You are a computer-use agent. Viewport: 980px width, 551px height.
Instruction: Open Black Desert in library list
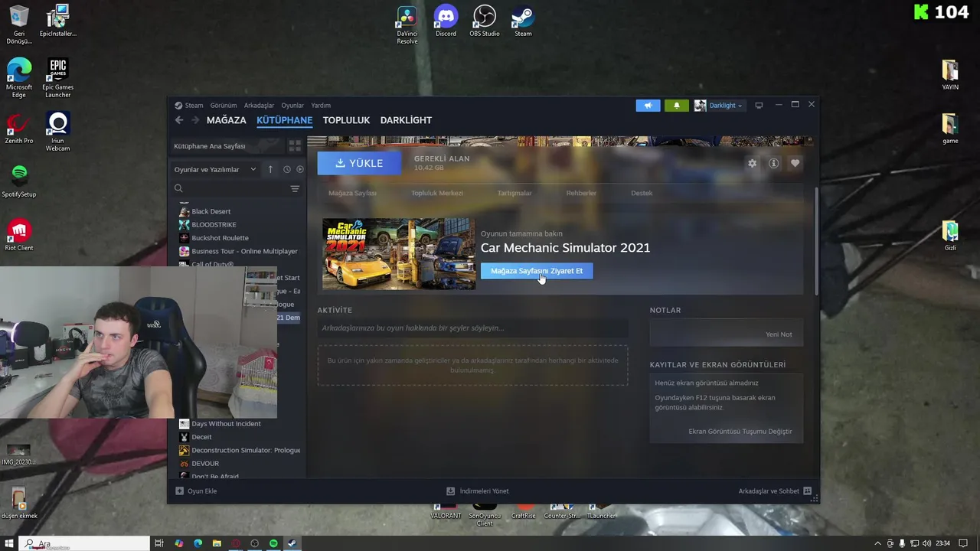coord(211,211)
